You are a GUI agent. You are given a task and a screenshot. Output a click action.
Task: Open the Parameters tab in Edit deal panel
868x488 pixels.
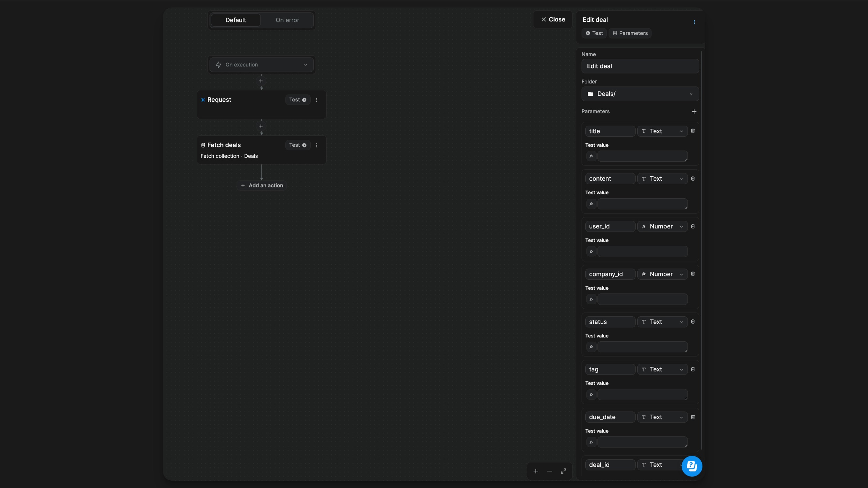(630, 33)
